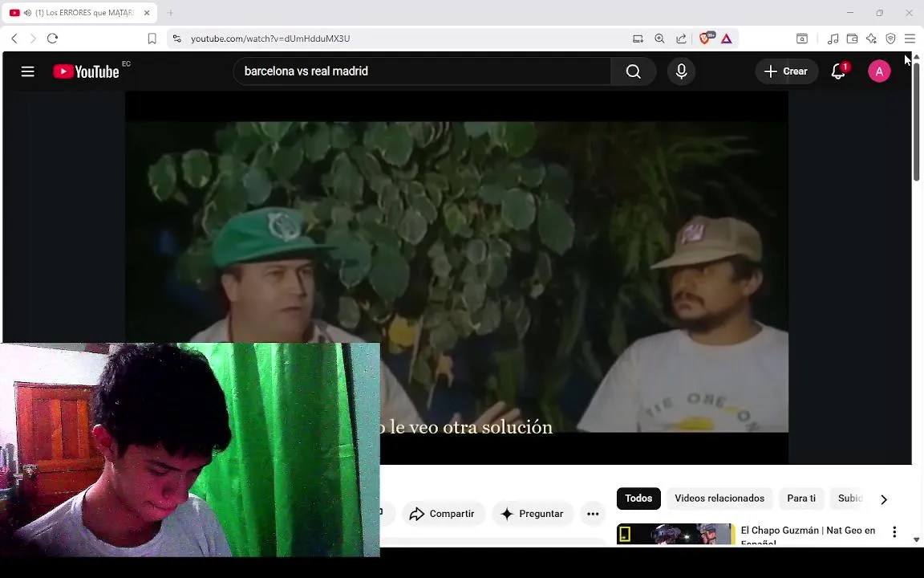Click the address bar URL
This screenshot has height=578, width=924.
(270, 39)
